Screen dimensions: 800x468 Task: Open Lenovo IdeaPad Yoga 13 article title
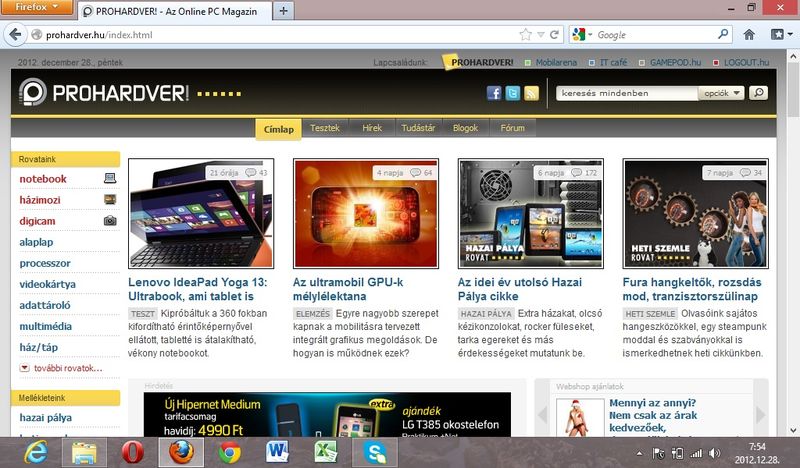click(x=197, y=289)
